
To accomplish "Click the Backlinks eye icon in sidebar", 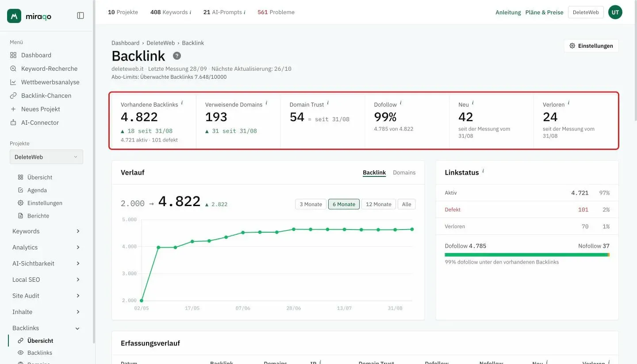I will pyautogui.click(x=20, y=353).
